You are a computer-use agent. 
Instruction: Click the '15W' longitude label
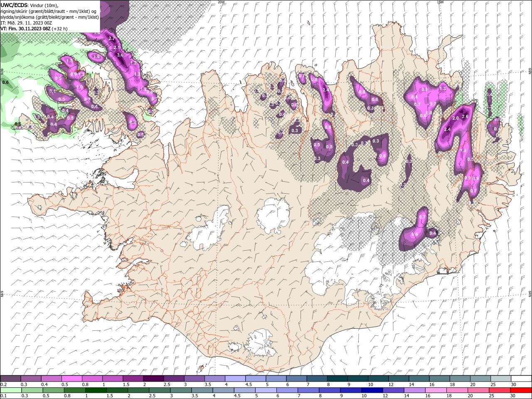[440, 2]
